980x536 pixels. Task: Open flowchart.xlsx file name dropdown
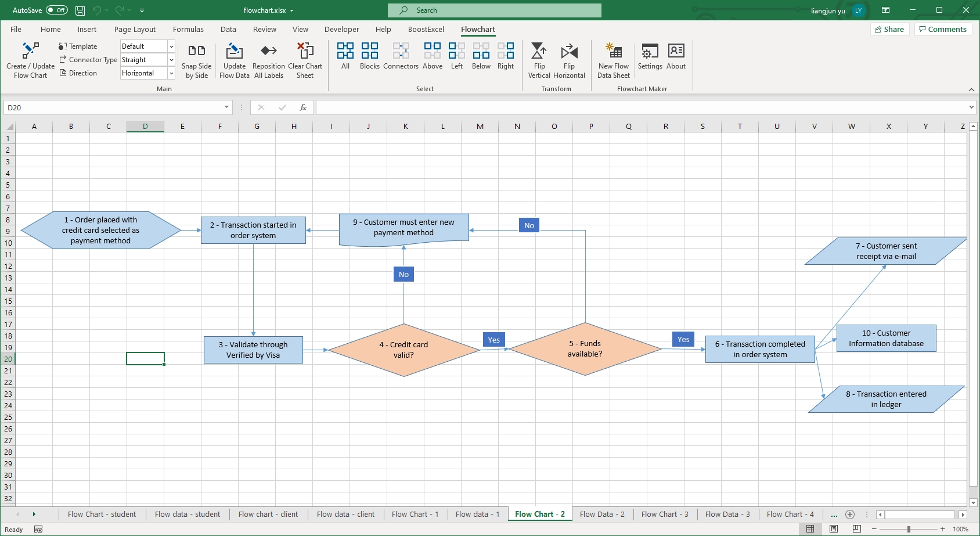tap(291, 10)
